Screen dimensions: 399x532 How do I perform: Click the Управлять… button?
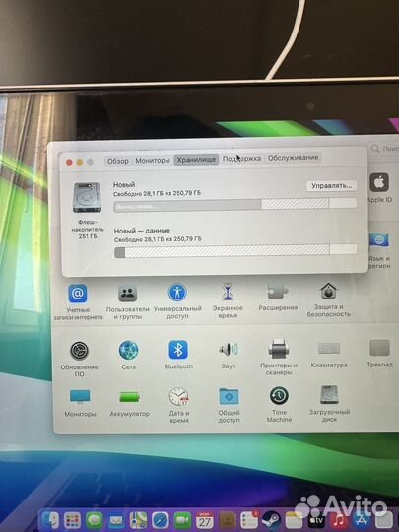[x=331, y=186]
